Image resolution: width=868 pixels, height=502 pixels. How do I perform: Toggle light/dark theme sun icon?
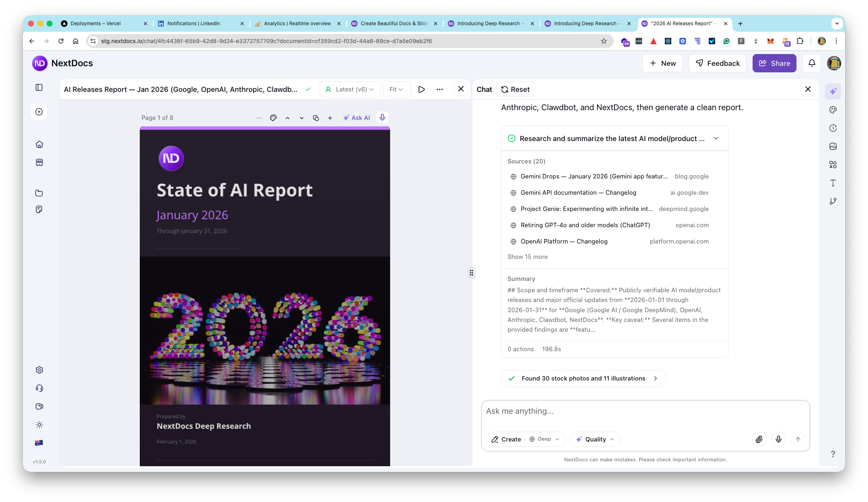(39, 425)
